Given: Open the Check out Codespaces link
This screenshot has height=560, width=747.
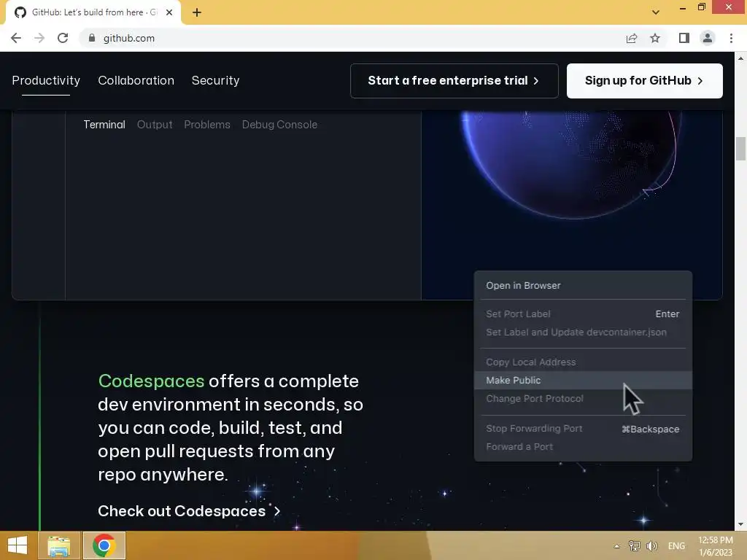Looking at the screenshot, I should [189, 511].
